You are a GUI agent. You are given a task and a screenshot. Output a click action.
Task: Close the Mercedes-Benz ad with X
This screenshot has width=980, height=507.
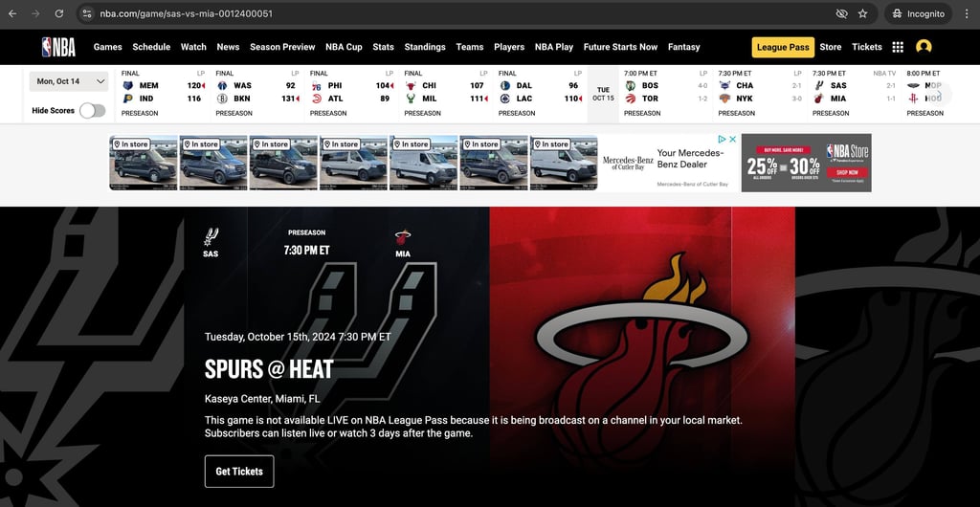[732, 140]
